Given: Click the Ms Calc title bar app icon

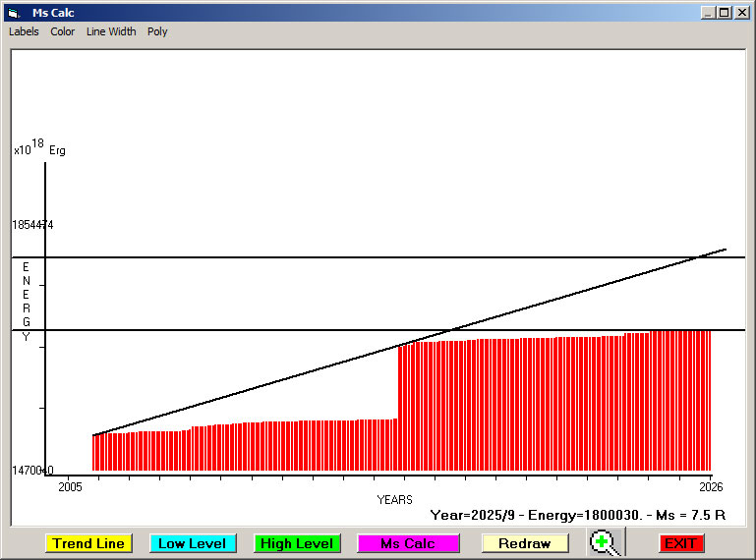Looking at the screenshot, I should (12, 13).
